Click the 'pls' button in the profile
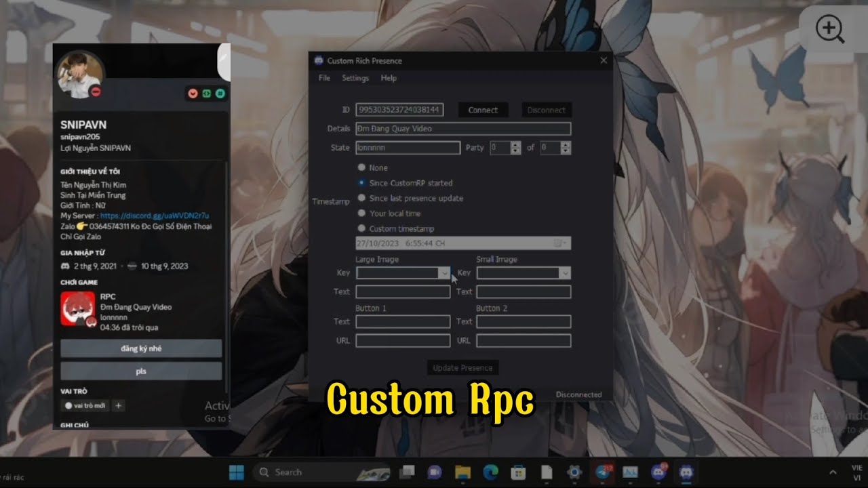Screen dimensions: 868x488 (x=141, y=371)
